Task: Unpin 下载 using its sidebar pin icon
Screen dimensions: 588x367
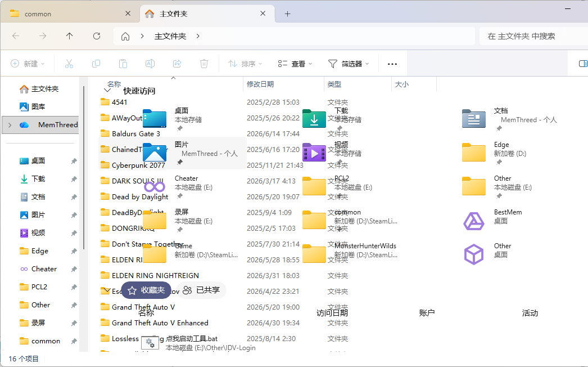Action: [74, 179]
